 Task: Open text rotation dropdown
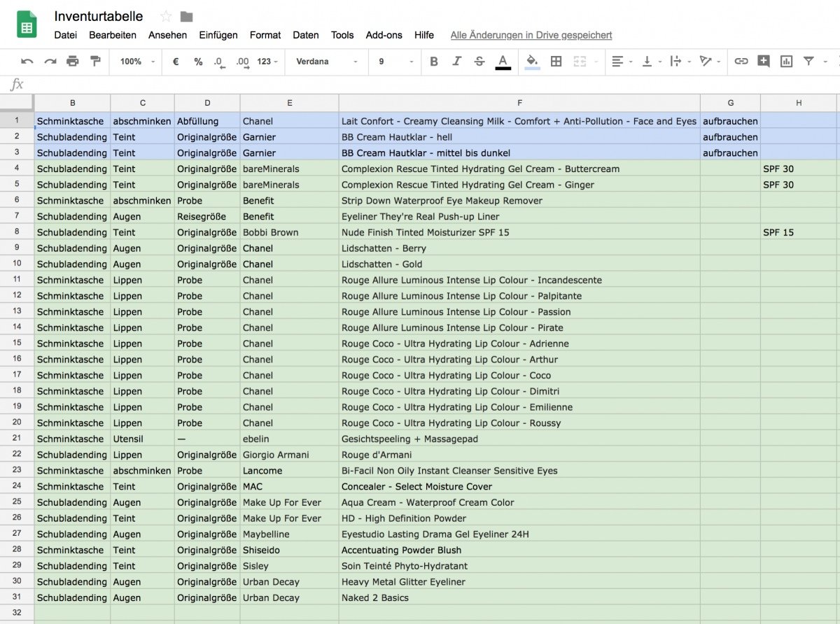point(709,62)
